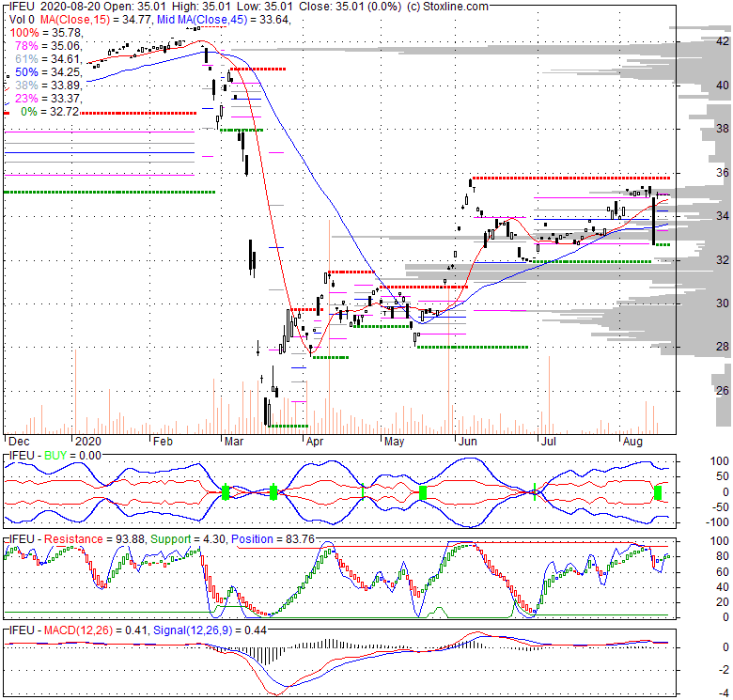
Task: Click the 36 price axis label
Action: coord(723,173)
